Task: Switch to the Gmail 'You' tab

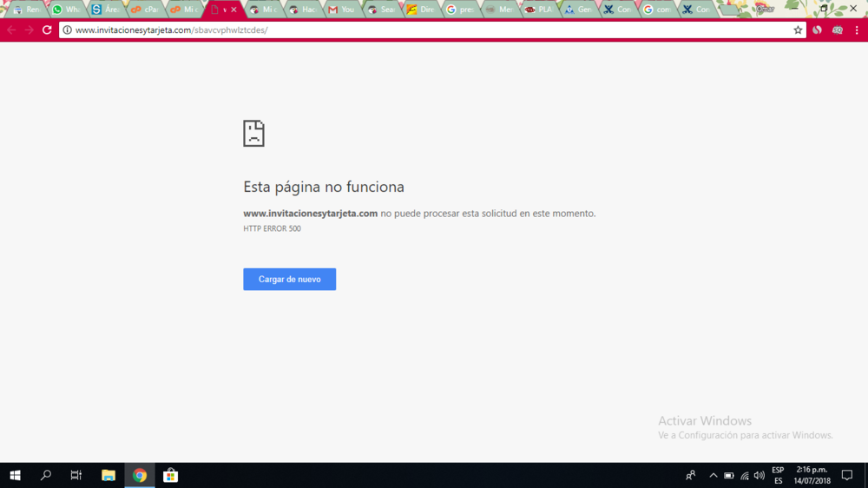Action: (x=341, y=10)
